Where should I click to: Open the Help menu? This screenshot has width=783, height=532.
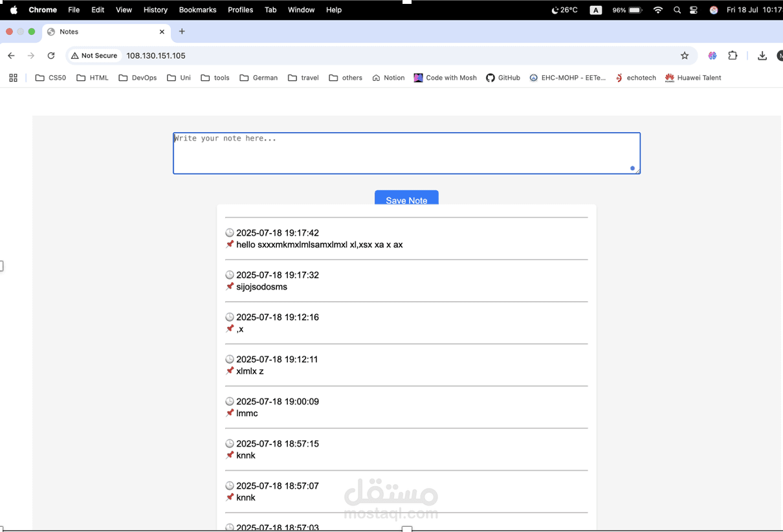coord(334,10)
